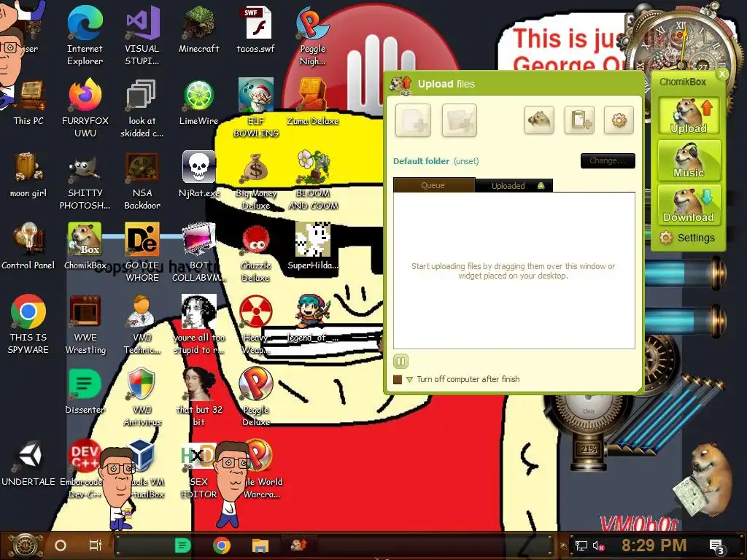Open moon girl desktop icon

[x=28, y=174]
